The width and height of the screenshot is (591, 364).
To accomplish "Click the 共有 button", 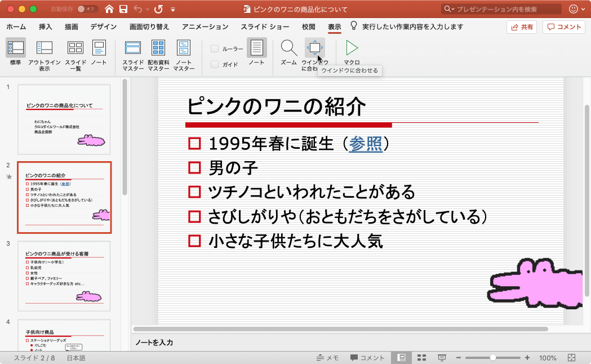I will [x=521, y=26].
